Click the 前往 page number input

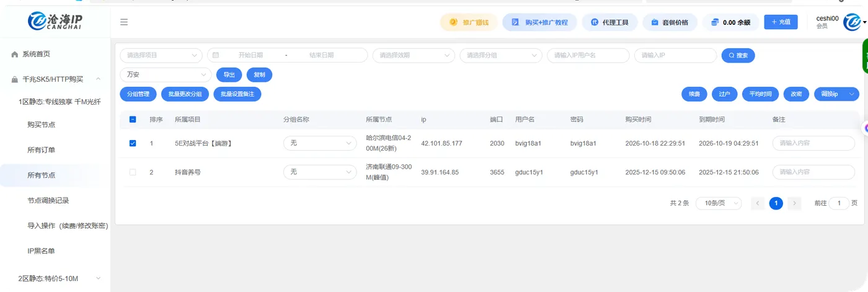tap(839, 203)
